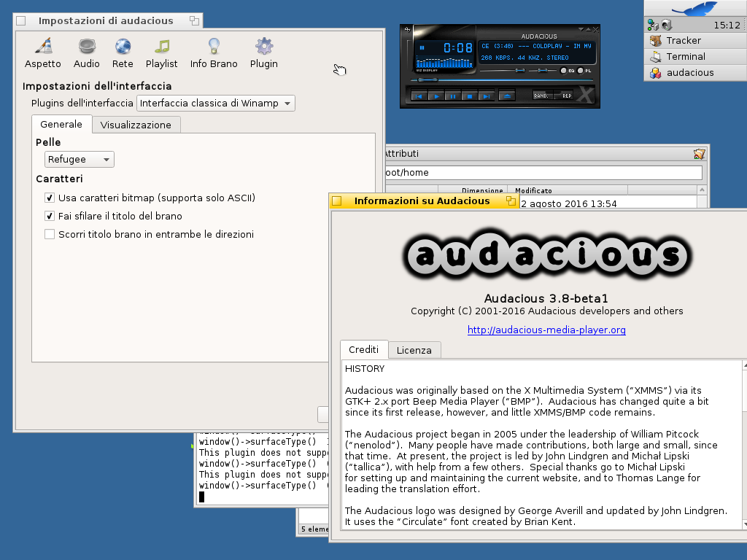The image size is (747, 560).
Task: Click the speaker tray icon in Deskbar
Action: (667, 25)
